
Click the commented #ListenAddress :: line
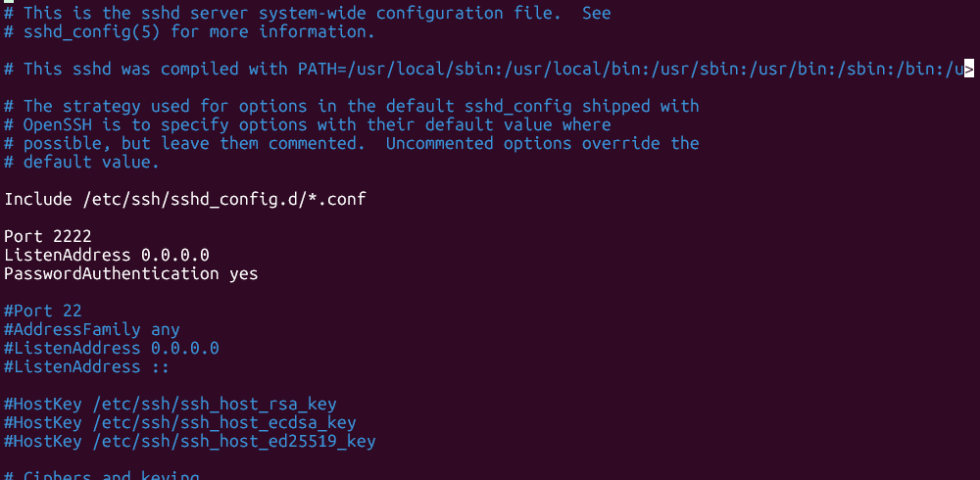point(86,367)
